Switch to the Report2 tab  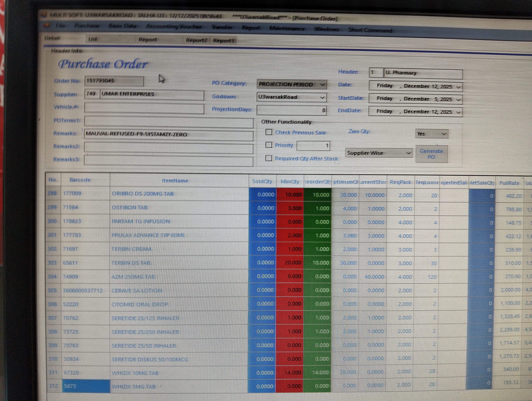pos(196,40)
